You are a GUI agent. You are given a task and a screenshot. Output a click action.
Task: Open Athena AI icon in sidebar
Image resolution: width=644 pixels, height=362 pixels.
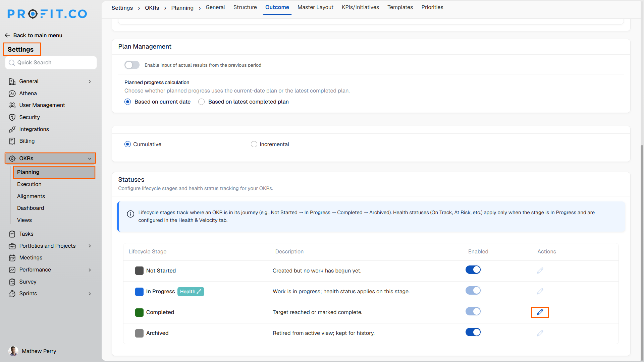tap(12, 94)
